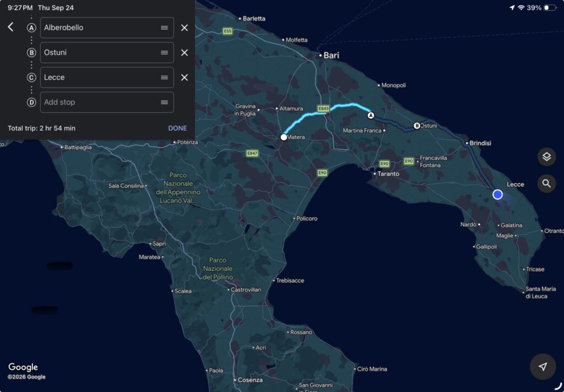Edit the Lecce stop field

coord(107,77)
